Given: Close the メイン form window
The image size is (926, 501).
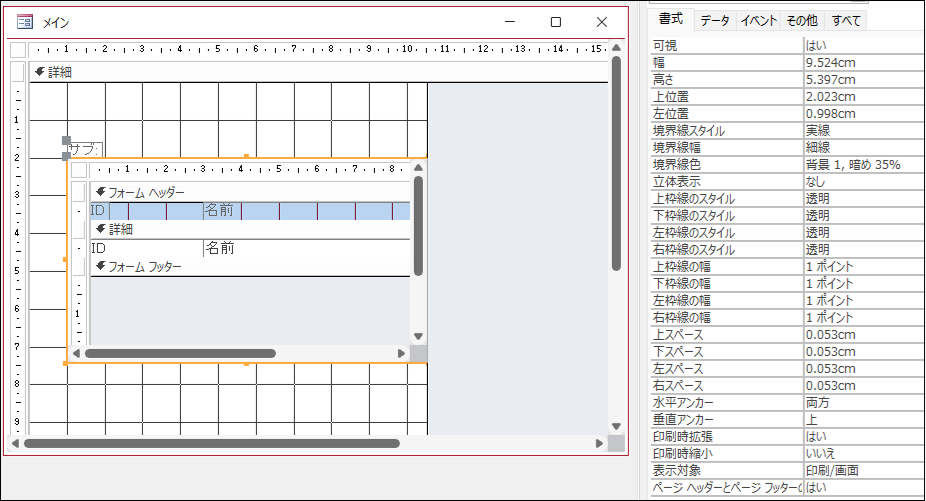Looking at the screenshot, I should pos(602,22).
